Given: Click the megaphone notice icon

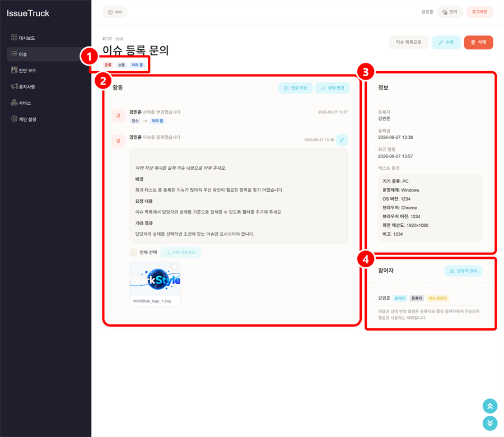Looking at the screenshot, I should click(x=14, y=86).
